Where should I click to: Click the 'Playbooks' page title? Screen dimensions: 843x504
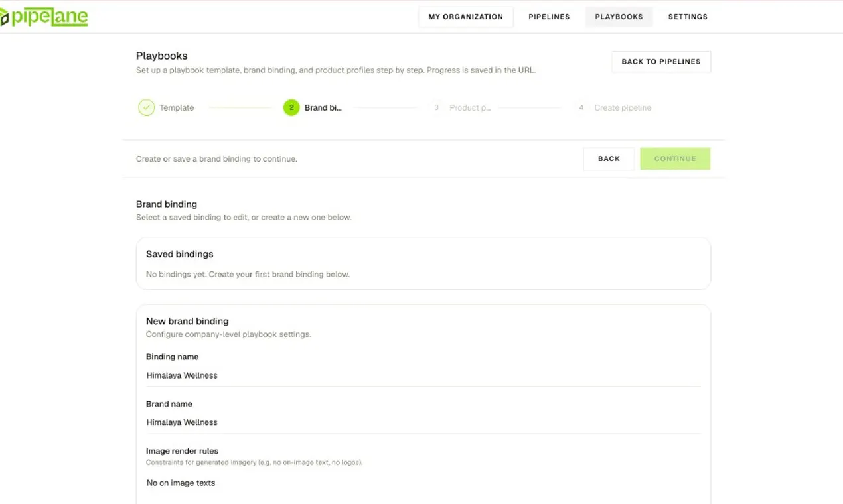pos(162,56)
